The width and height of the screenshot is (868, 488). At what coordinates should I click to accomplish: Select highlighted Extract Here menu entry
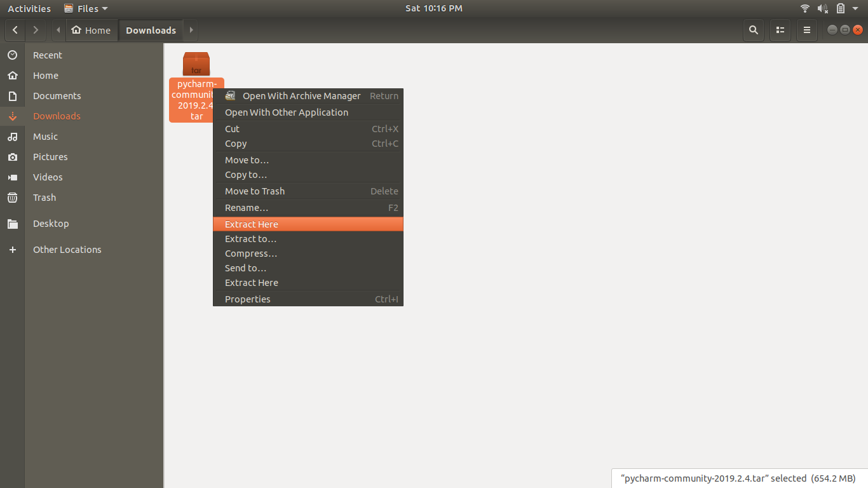pos(252,224)
